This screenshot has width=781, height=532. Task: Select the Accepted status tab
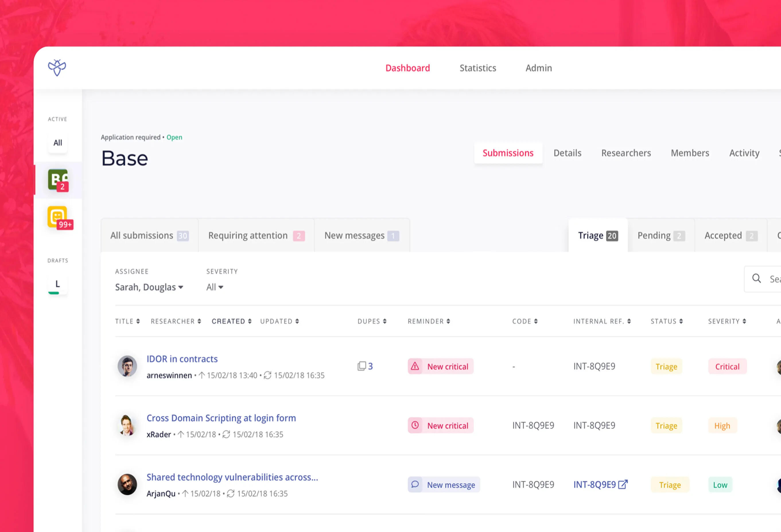pyautogui.click(x=731, y=235)
